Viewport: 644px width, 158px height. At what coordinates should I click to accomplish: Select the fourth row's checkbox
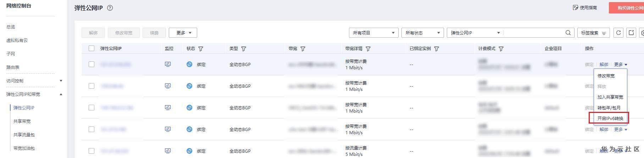tap(91, 129)
